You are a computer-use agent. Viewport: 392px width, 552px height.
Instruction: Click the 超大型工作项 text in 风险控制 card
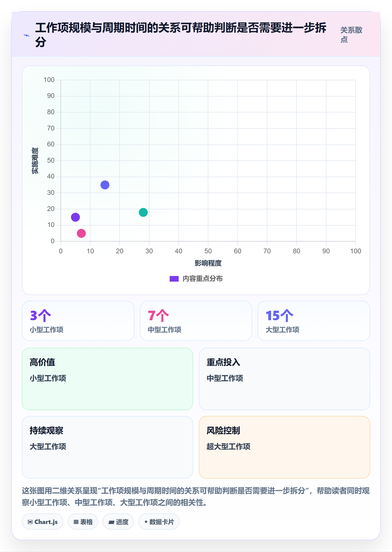pos(228,446)
